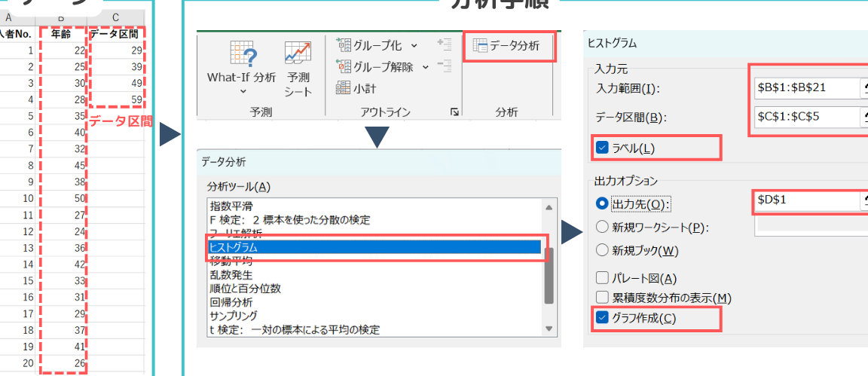This screenshot has width=868, height=376.
Task: Click the 年齢 header cell
Action: 61,34
